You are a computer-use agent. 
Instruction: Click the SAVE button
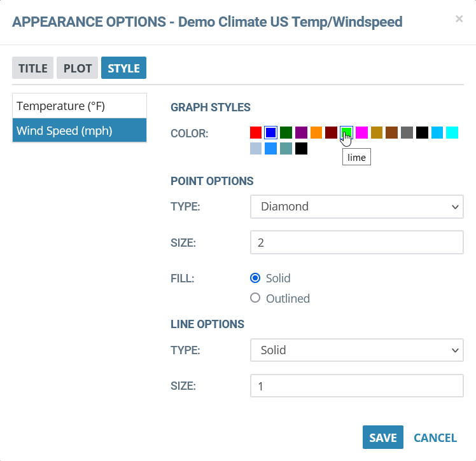tap(383, 437)
